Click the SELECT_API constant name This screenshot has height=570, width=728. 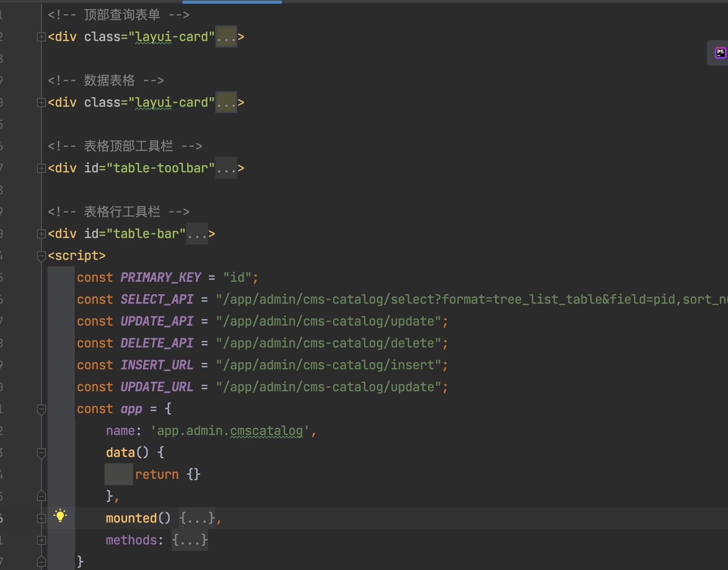[x=157, y=299]
